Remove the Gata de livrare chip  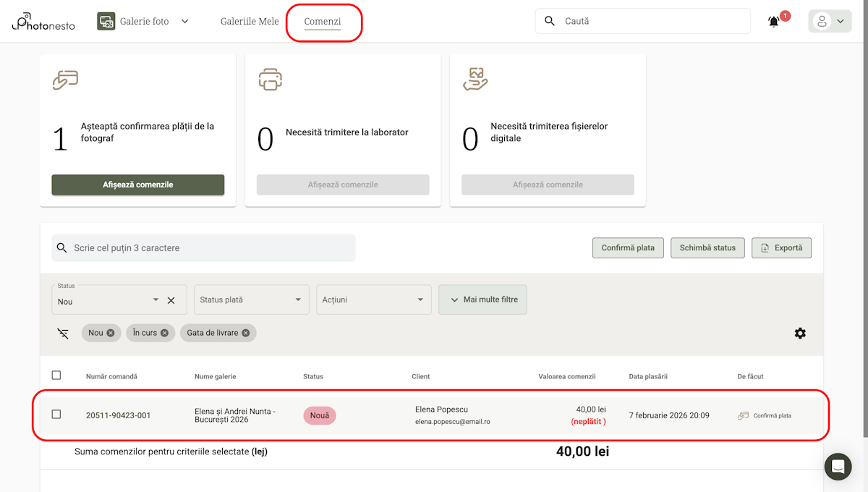tap(246, 333)
